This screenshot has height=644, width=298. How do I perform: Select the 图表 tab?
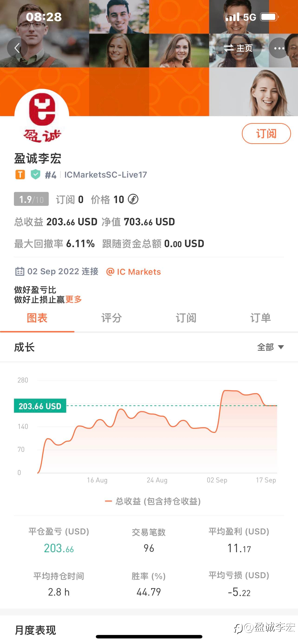(37, 318)
